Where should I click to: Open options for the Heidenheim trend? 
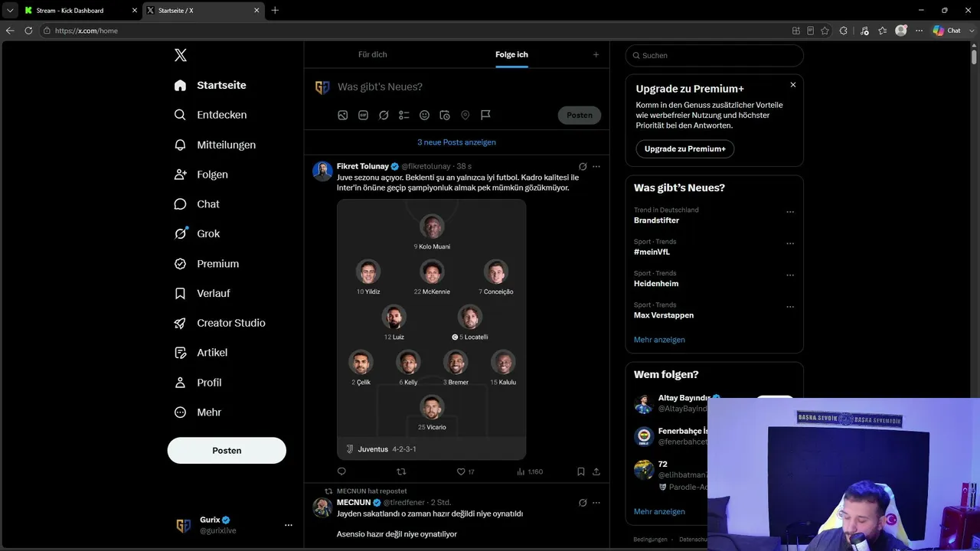pos(790,275)
